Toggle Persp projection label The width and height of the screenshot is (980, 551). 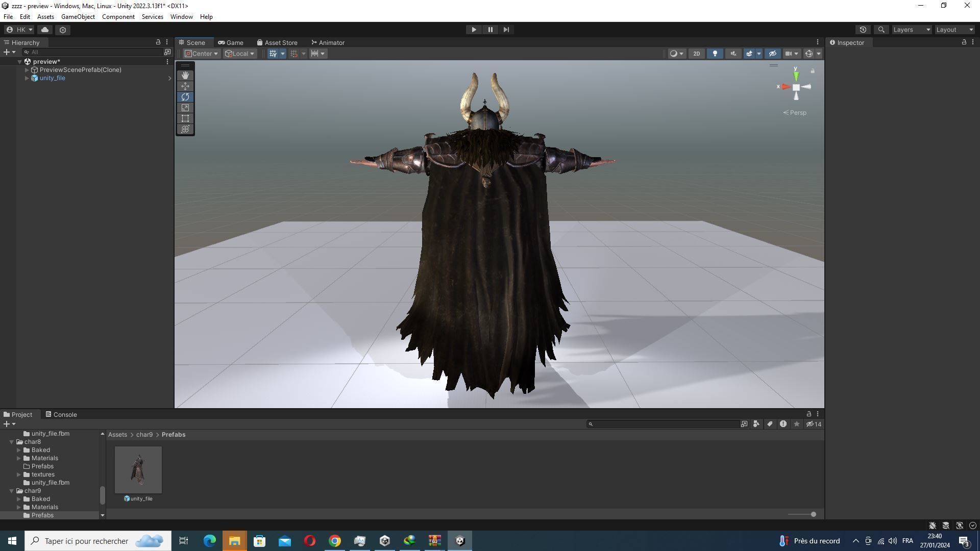[795, 113]
